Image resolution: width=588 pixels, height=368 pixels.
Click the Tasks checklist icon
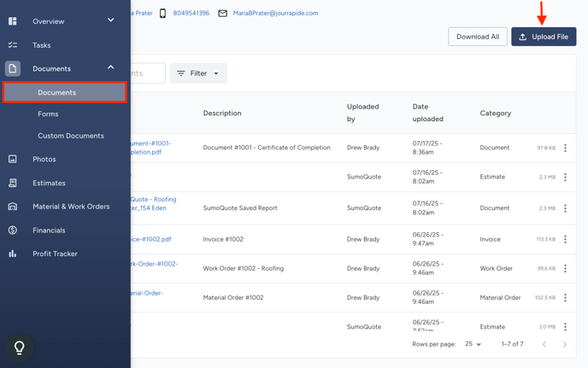click(12, 45)
